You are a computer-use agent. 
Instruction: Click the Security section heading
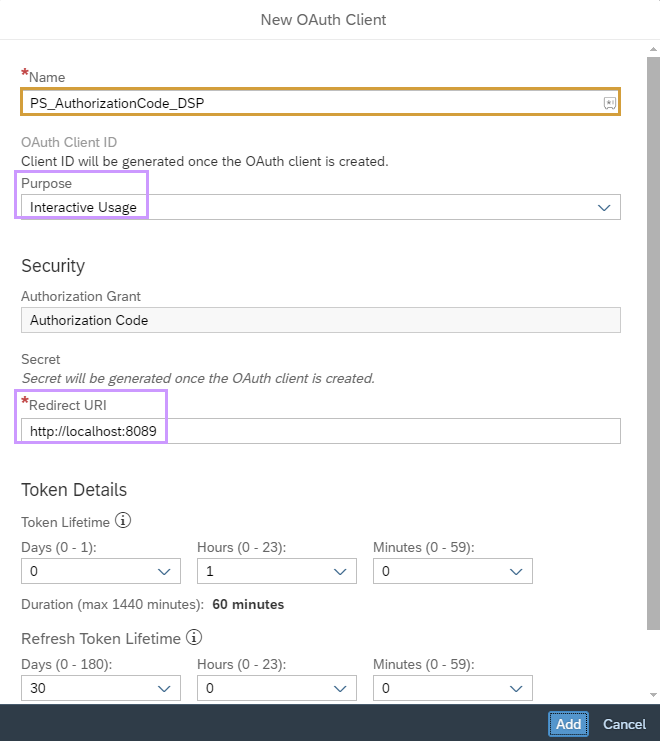[53, 266]
